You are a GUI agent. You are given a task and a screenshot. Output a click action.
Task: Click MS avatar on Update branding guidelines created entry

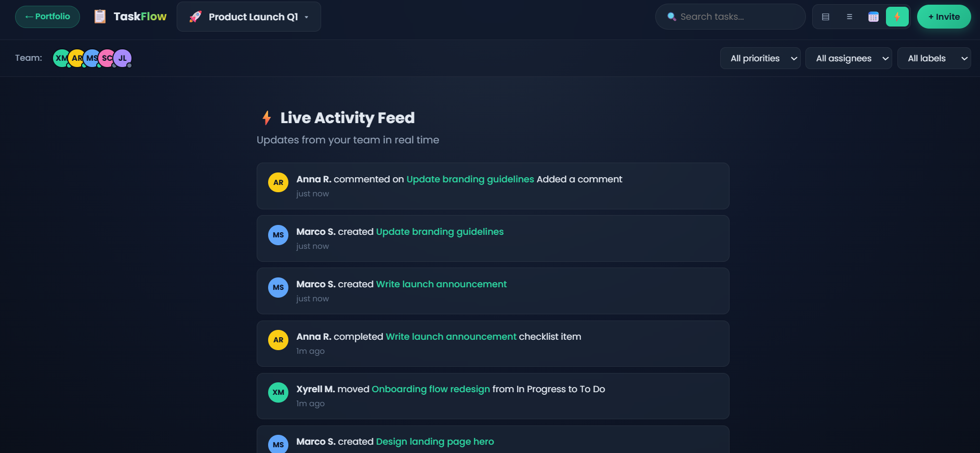[278, 235]
